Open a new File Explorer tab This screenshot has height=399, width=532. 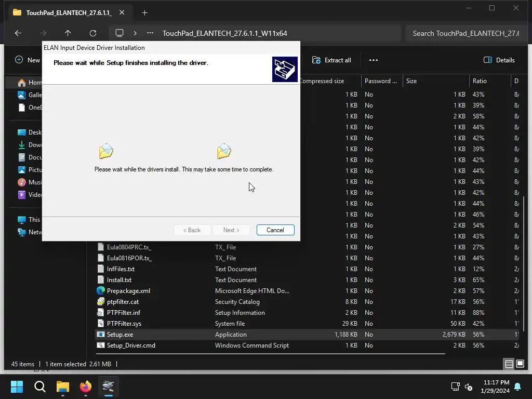(x=144, y=13)
